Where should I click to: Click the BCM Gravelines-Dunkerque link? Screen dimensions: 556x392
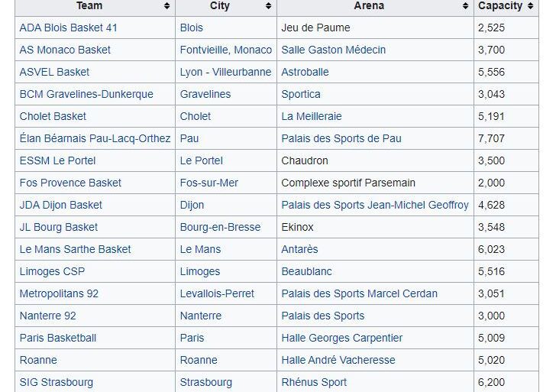click(x=86, y=94)
